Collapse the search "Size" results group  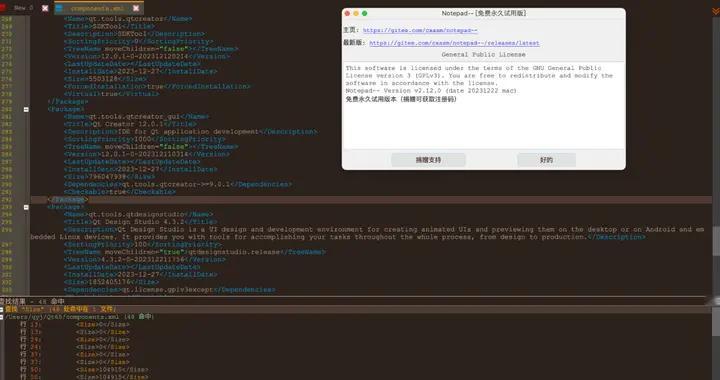point(2,309)
